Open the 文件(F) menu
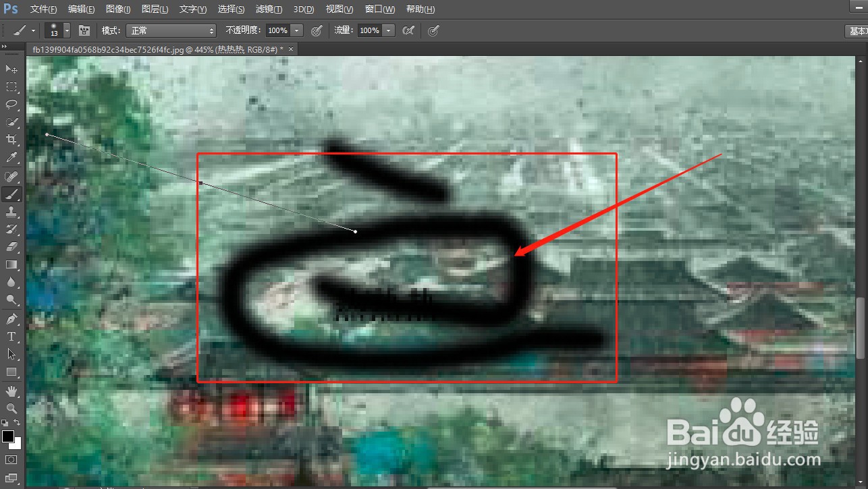Image resolution: width=868 pixels, height=489 pixels. pyautogui.click(x=44, y=9)
